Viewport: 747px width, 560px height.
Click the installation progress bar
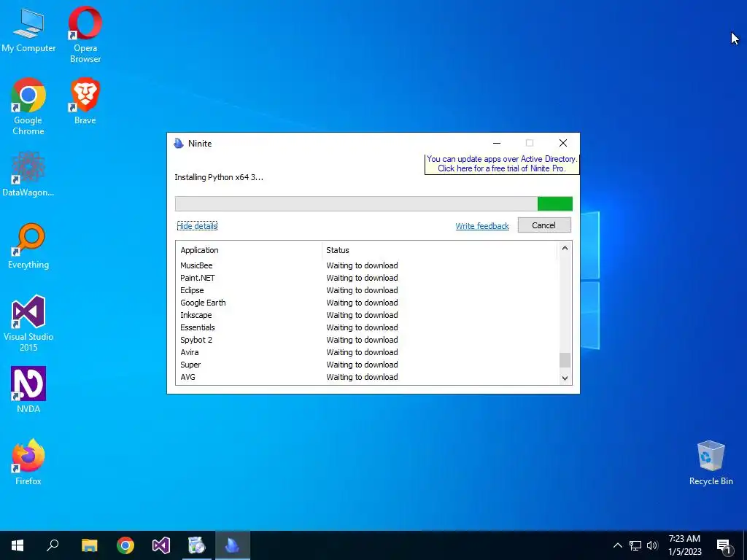[373, 204]
